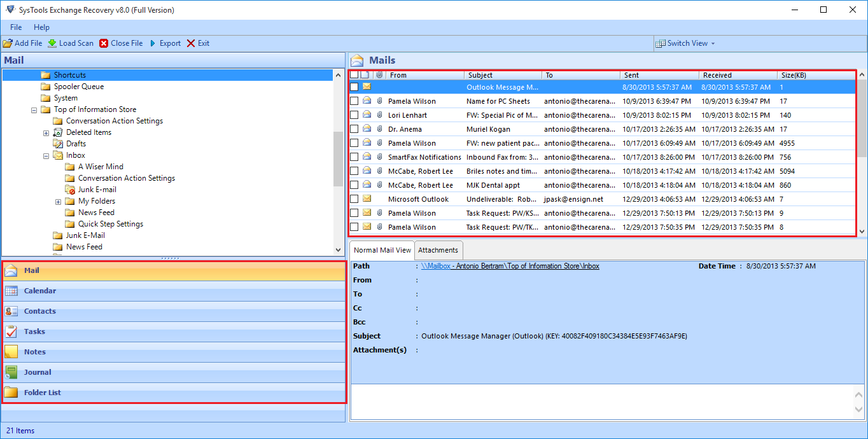Screen dimensions: 868x439
Task: Click the folder tree's scroll-down arrow
Action: (339, 250)
